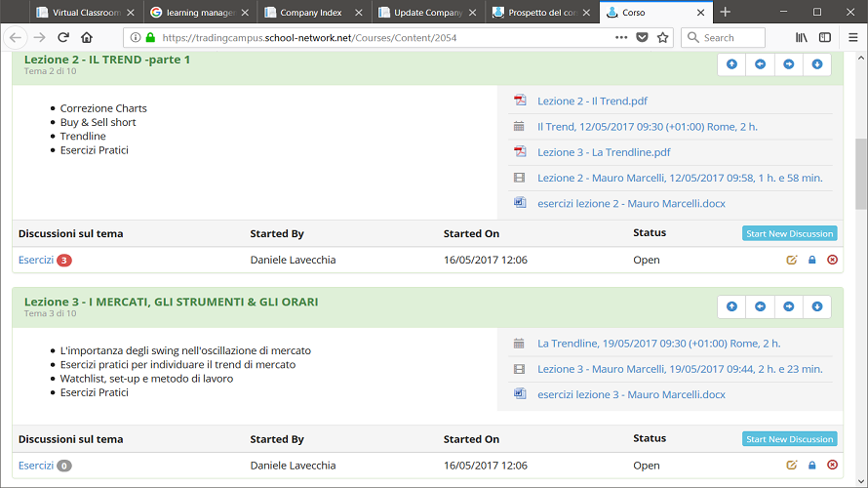Toggle the browser sidebar view
This screenshot has height=488, width=868.
point(825,38)
